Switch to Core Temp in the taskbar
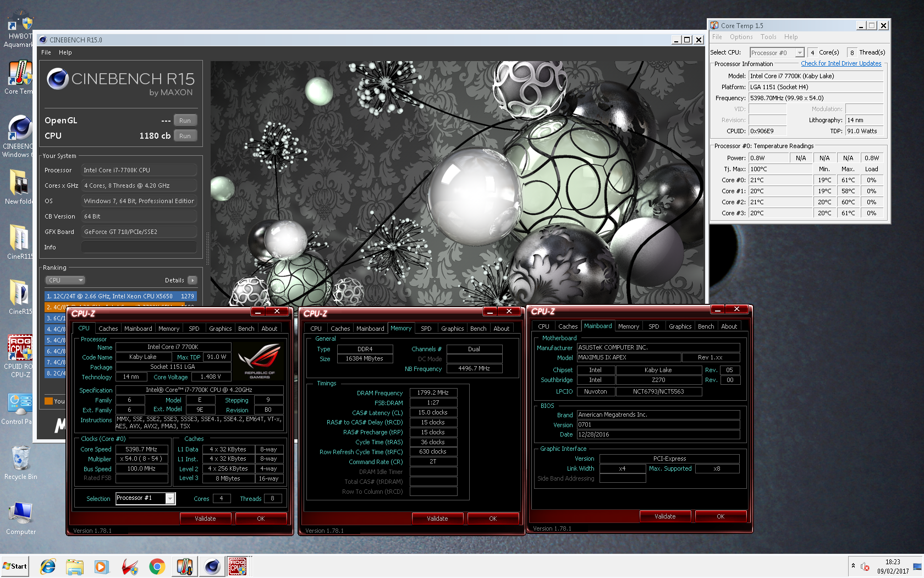The image size is (924, 578). click(185, 566)
